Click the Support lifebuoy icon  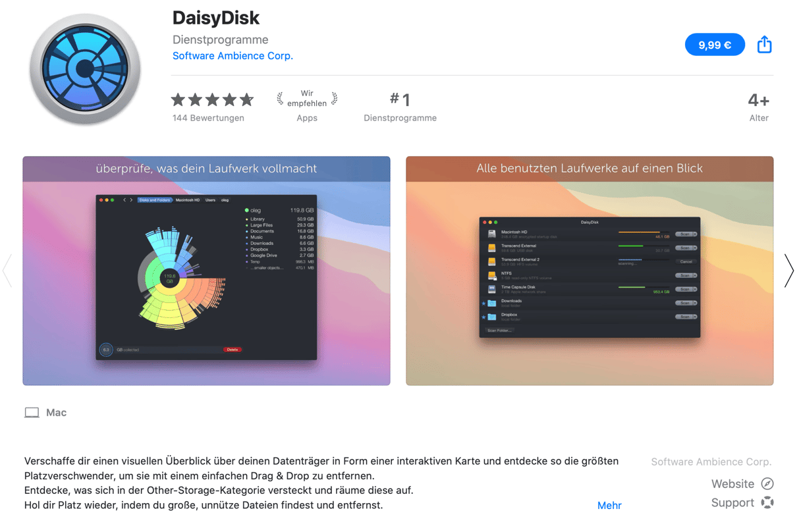click(x=767, y=503)
